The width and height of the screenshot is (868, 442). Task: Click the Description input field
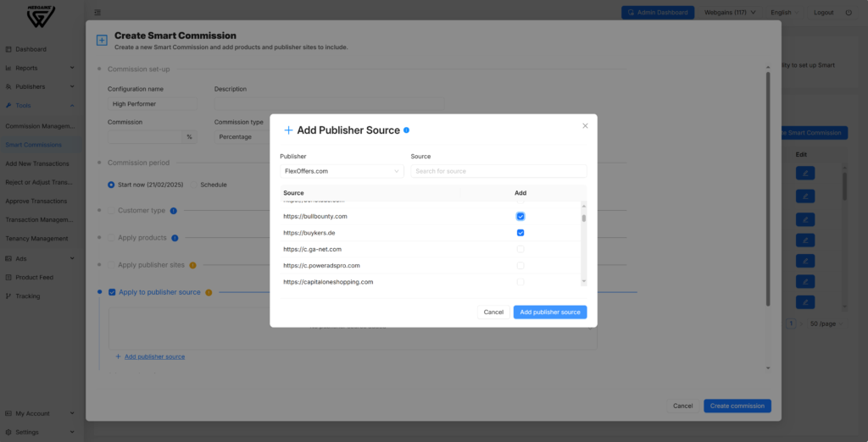click(x=330, y=103)
